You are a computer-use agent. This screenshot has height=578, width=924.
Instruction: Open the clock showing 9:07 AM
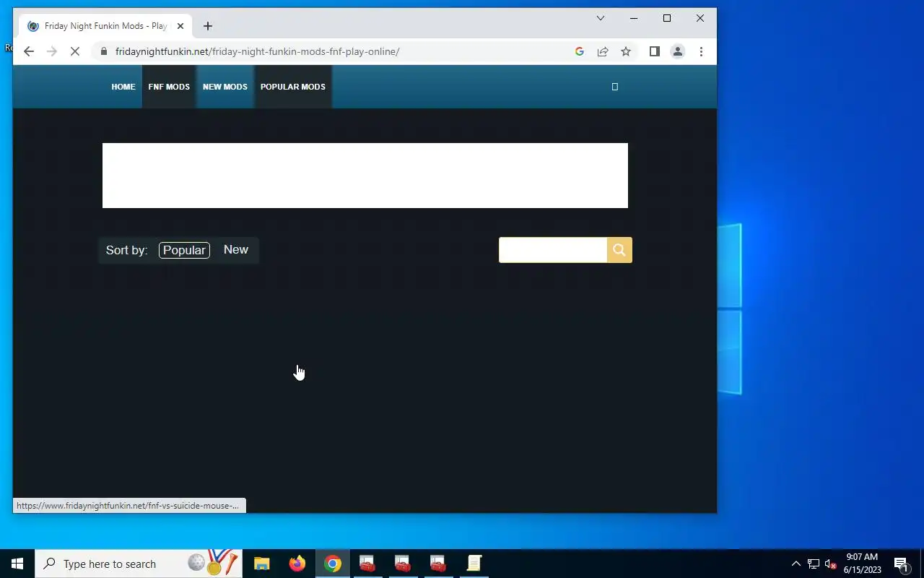click(862, 564)
